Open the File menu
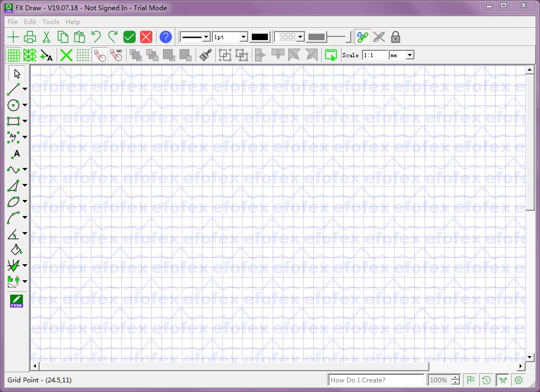The height and width of the screenshot is (392, 540). tap(12, 22)
